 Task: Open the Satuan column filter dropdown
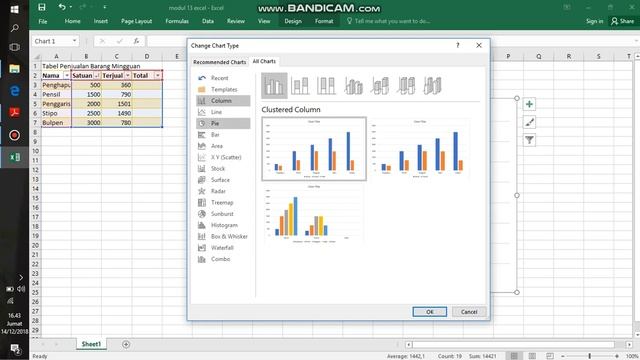click(x=97, y=76)
